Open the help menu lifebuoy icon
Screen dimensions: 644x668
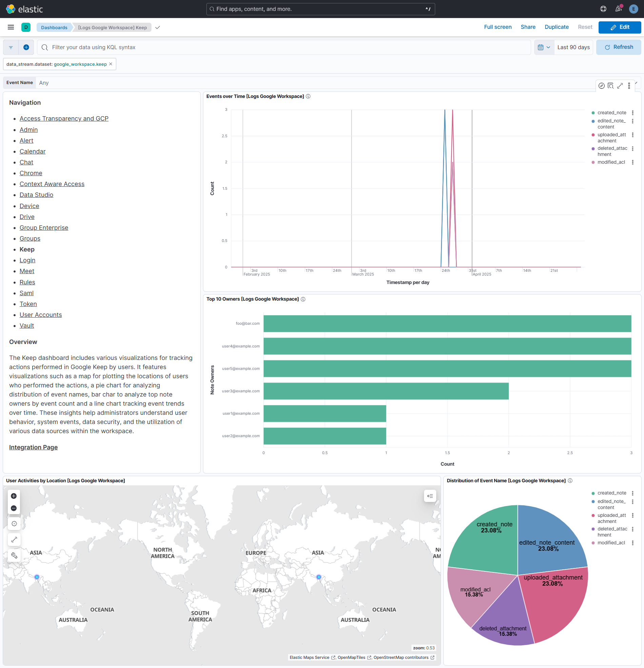pyautogui.click(x=603, y=9)
